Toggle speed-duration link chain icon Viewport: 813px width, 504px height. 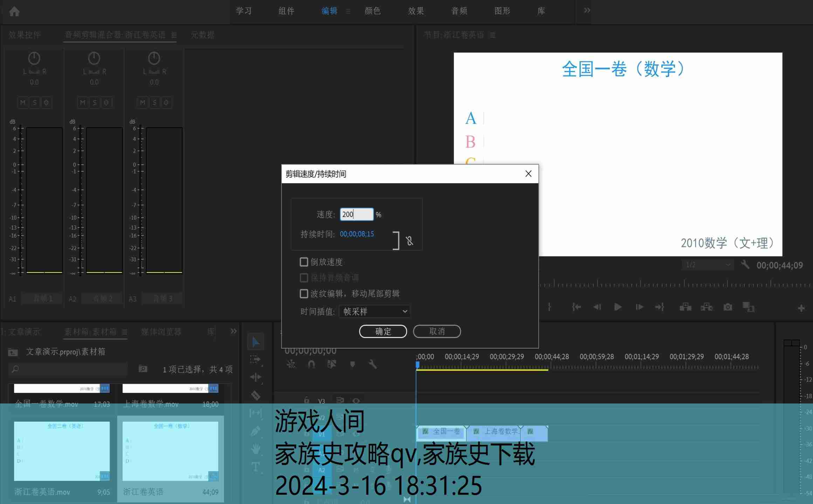click(409, 241)
